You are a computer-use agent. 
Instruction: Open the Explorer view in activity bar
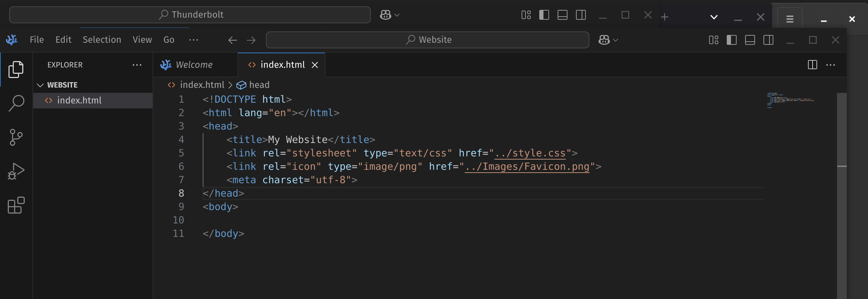point(16,70)
